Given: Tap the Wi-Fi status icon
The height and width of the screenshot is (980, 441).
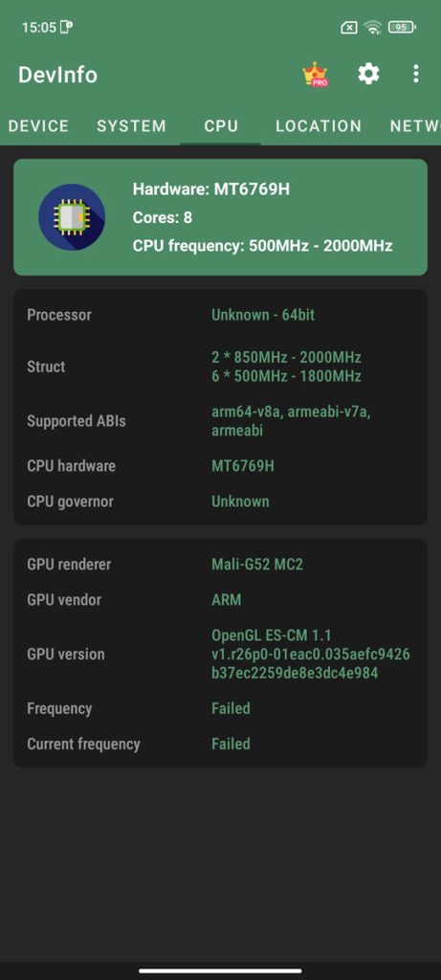Looking at the screenshot, I should click(373, 27).
